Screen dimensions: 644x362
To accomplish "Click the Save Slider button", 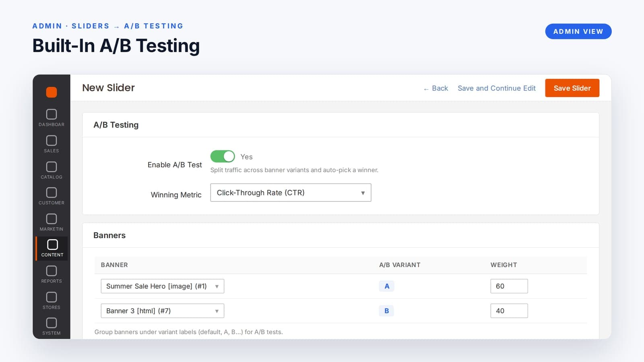I will click(x=572, y=88).
